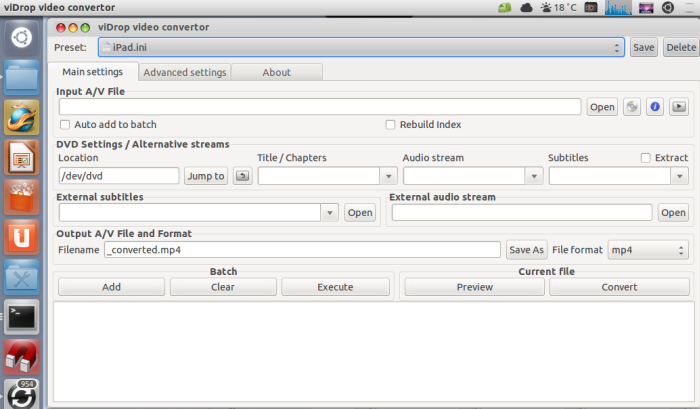
Task: Open Update Manager with 954 badge
Action: tap(21, 394)
